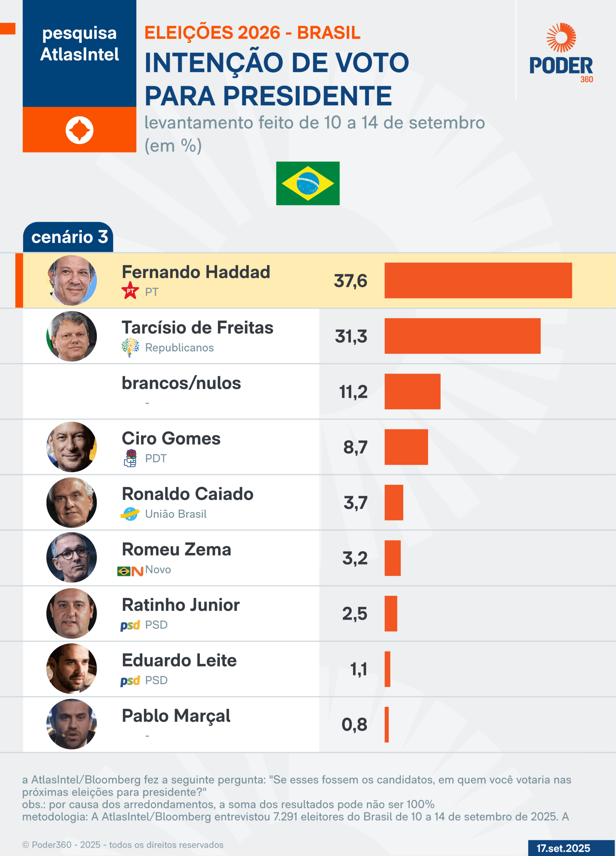Click Ciro Gomes's portrait photo

point(72,447)
